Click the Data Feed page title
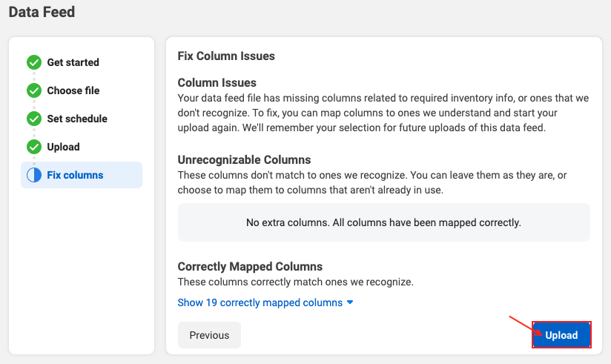Viewport: 611px width, 364px height. (x=42, y=12)
